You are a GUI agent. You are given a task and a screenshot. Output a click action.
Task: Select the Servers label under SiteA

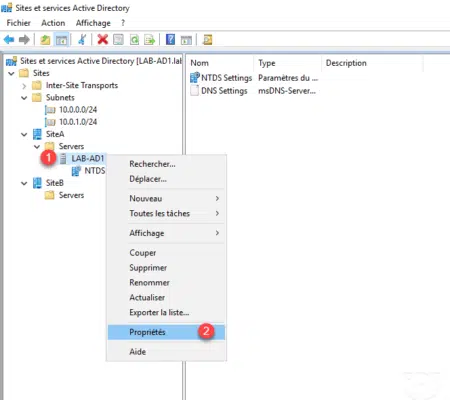click(71, 146)
